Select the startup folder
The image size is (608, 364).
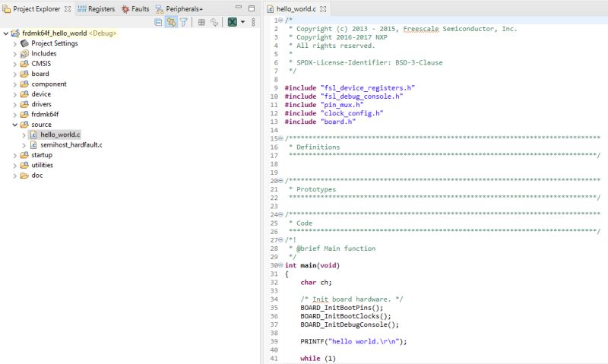coord(42,155)
